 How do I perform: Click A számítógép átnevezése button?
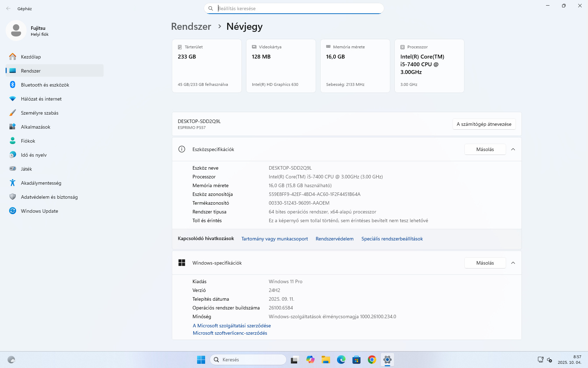click(x=484, y=124)
